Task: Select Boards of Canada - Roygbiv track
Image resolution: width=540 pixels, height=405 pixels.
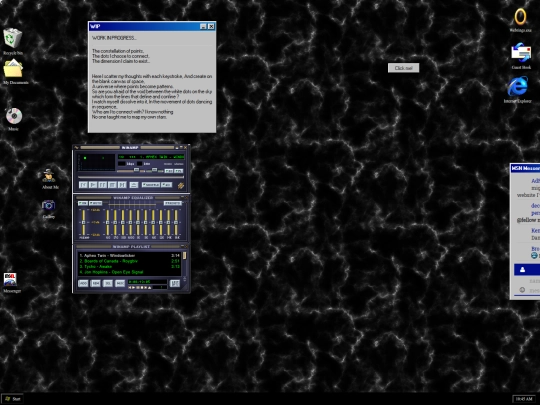Action: pos(129,261)
